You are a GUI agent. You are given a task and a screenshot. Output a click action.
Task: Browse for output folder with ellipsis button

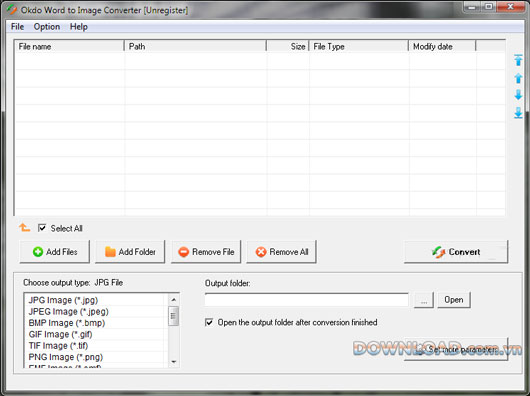coord(424,300)
